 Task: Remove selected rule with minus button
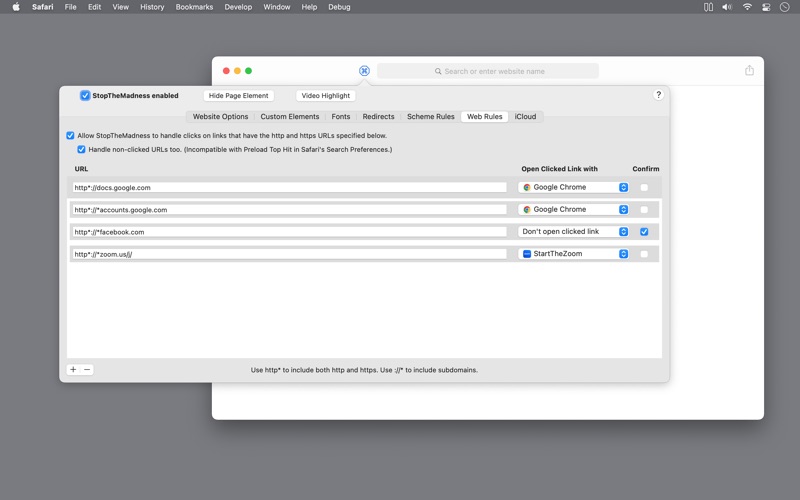pyautogui.click(x=87, y=369)
